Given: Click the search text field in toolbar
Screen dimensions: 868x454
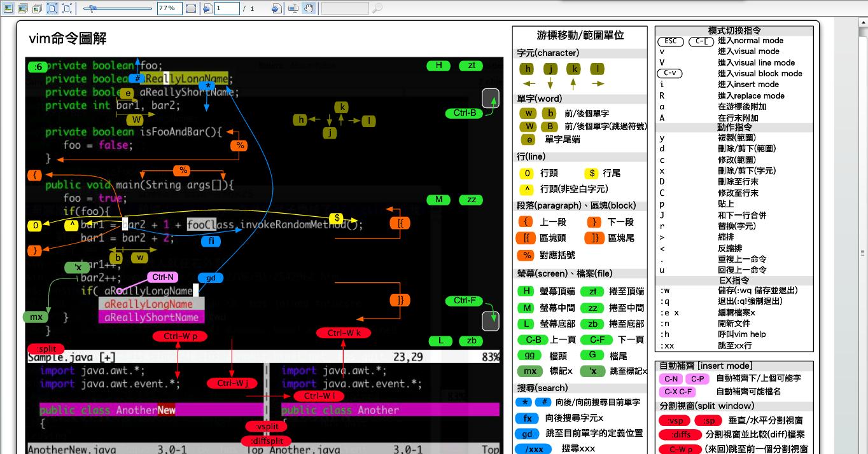Looking at the screenshot, I should [345, 8].
